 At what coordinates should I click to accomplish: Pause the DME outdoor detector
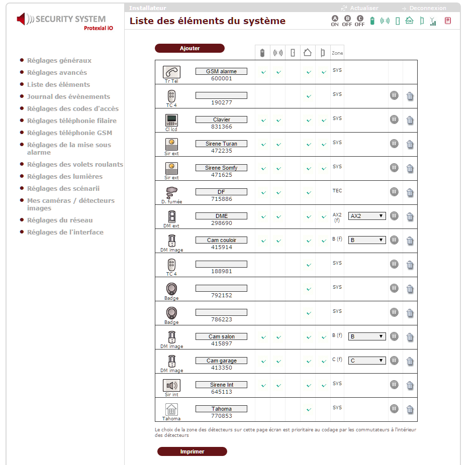coord(394,216)
